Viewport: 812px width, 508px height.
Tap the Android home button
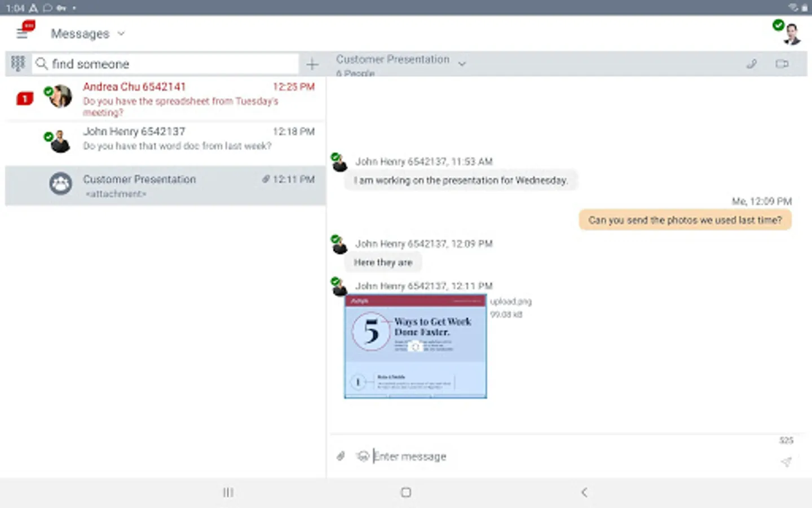(x=406, y=493)
